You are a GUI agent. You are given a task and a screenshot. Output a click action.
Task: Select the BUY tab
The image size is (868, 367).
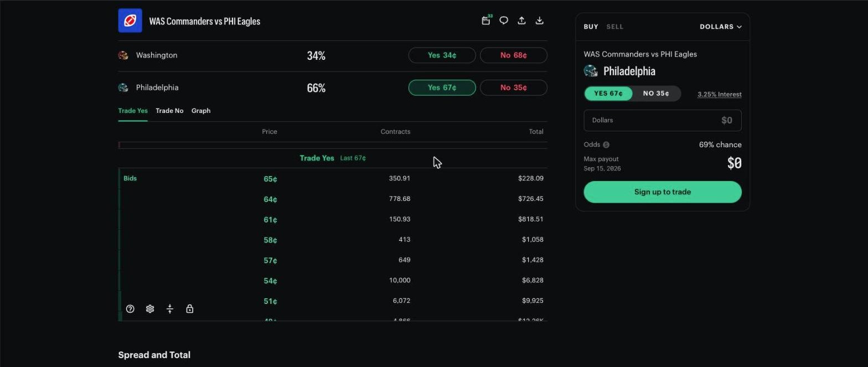(x=591, y=27)
